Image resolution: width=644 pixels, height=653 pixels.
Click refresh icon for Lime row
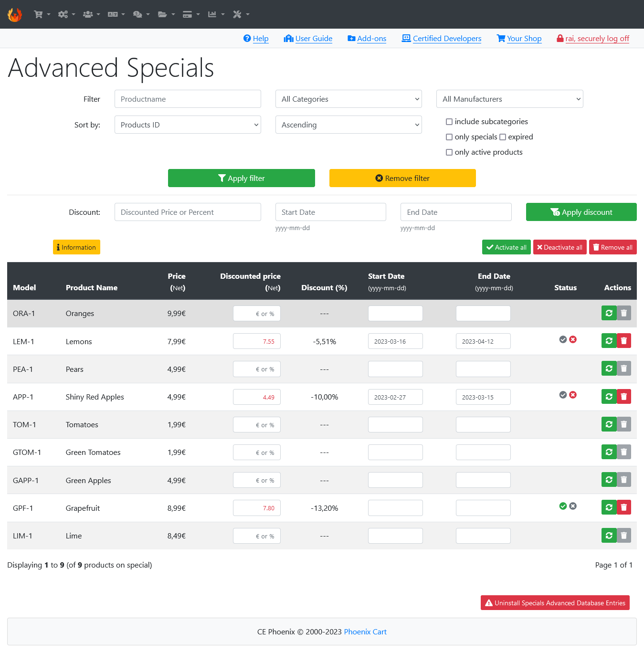pyautogui.click(x=609, y=535)
